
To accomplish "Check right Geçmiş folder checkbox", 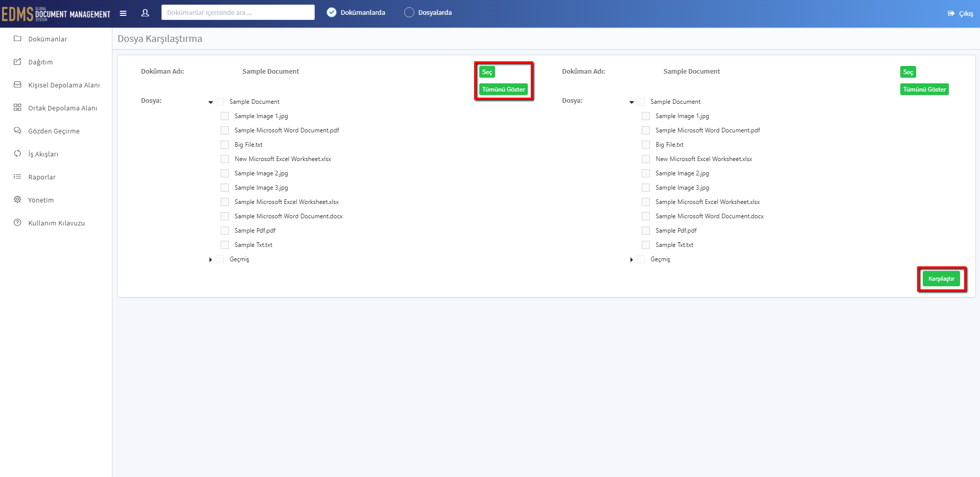I will [x=641, y=259].
